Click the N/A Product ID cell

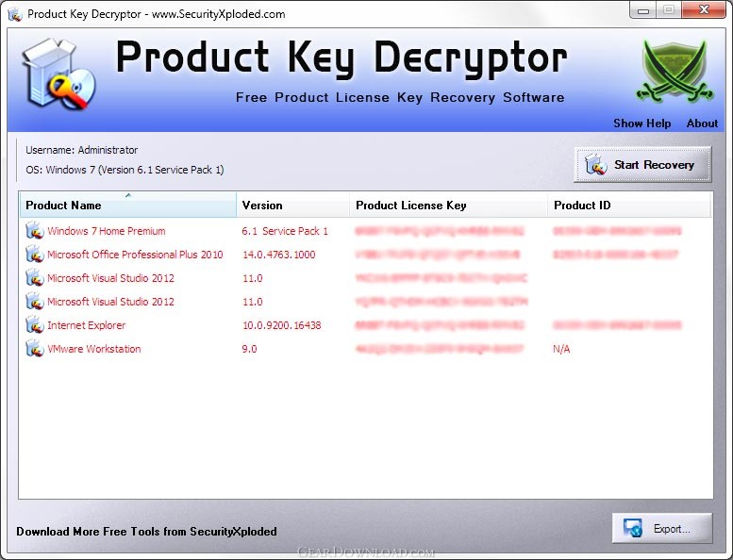pyautogui.click(x=561, y=349)
